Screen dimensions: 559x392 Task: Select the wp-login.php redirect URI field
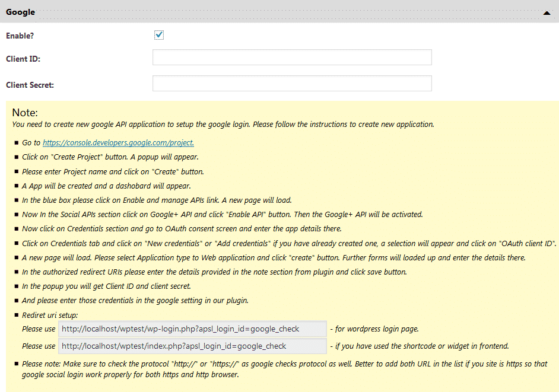pyautogui.click(x=192, y=329)
